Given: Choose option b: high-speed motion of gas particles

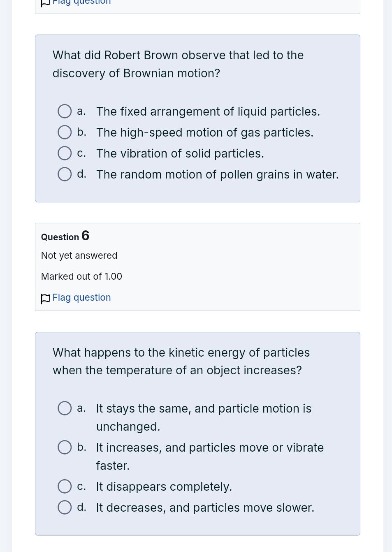Looking at the screenshot, I should point(65,132).
